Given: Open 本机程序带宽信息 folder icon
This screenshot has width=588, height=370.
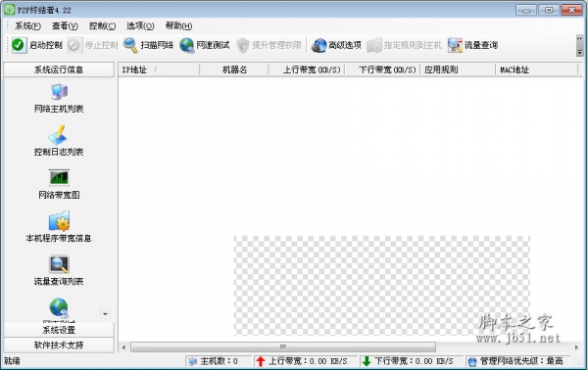Looking at the screenshot, I should (x=59, y=221).
